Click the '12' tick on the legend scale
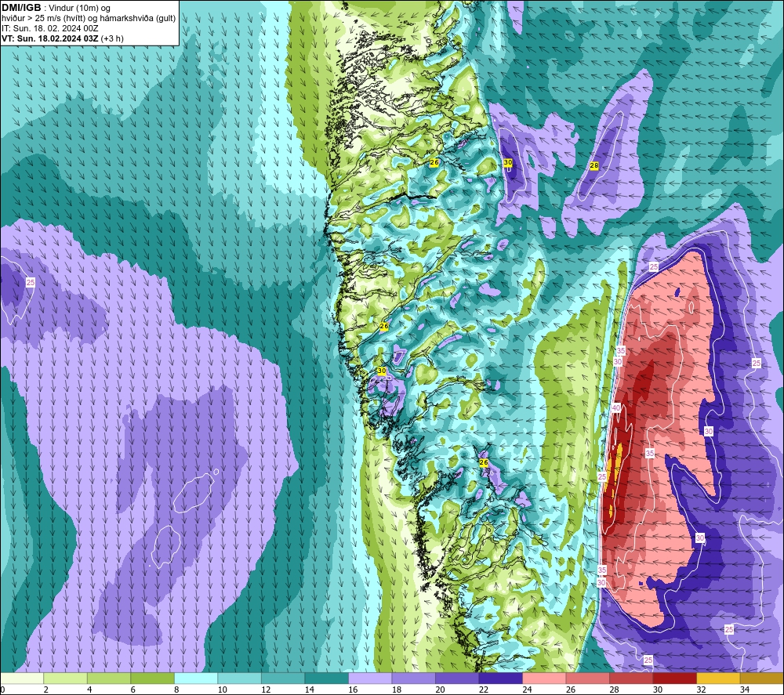This screenshot has width=784, height=695. [266, 690]
